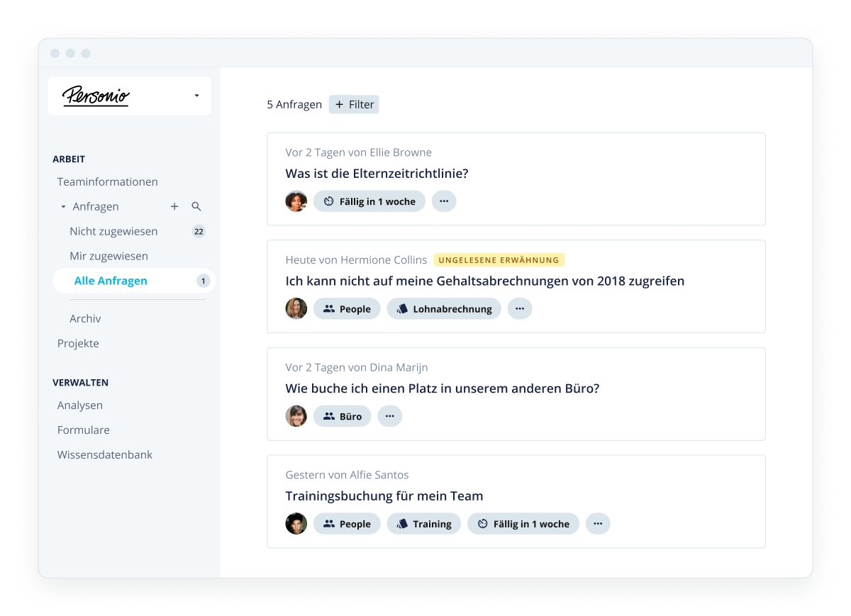This screenshot has height=616, width=851.
Task: Open the Personio workspace dropdown arrow
Action: 196,96
